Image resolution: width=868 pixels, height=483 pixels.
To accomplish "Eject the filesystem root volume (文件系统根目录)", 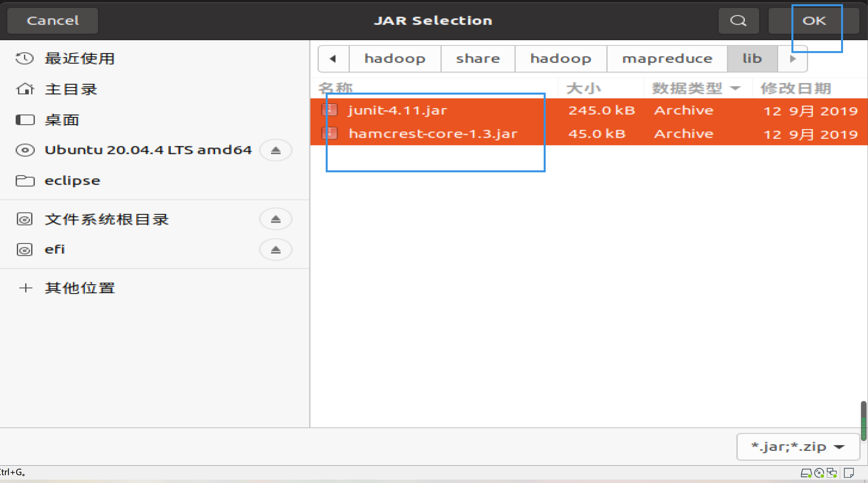I will click(275, 219).
